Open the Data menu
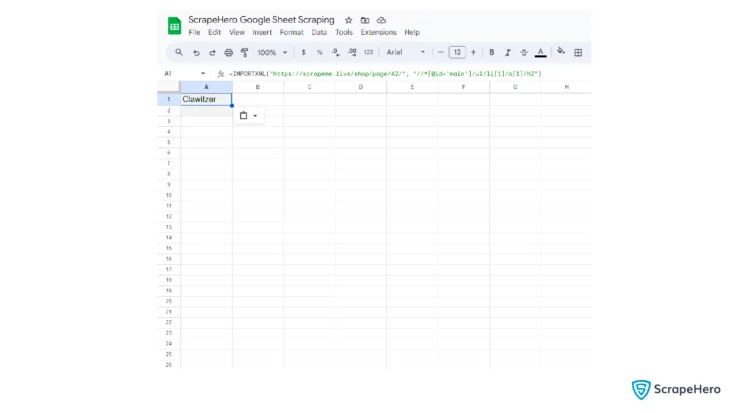 (319, 32)
